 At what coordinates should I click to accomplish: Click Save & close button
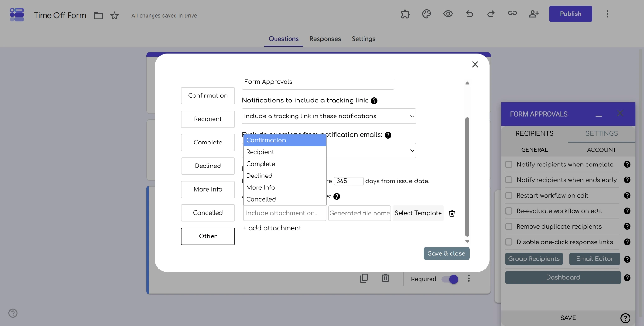447,253
